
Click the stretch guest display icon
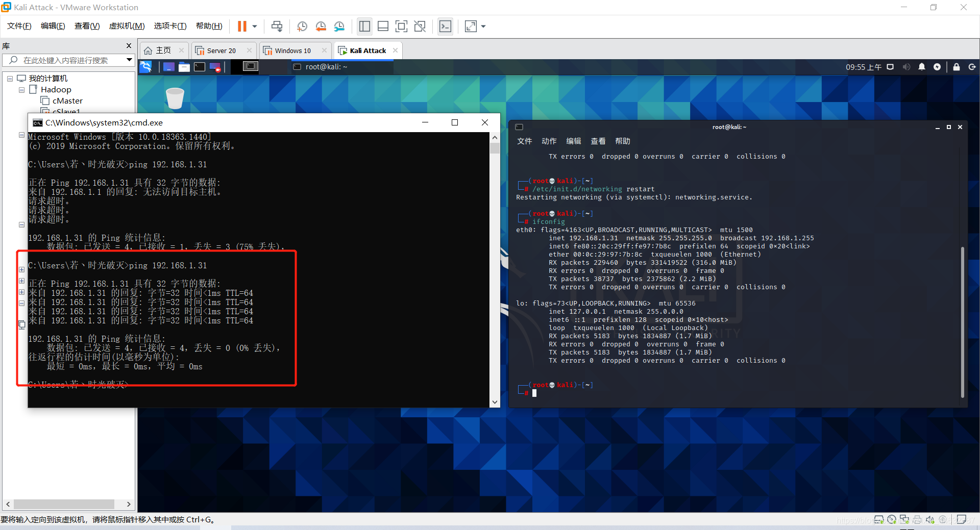[471, 26]
